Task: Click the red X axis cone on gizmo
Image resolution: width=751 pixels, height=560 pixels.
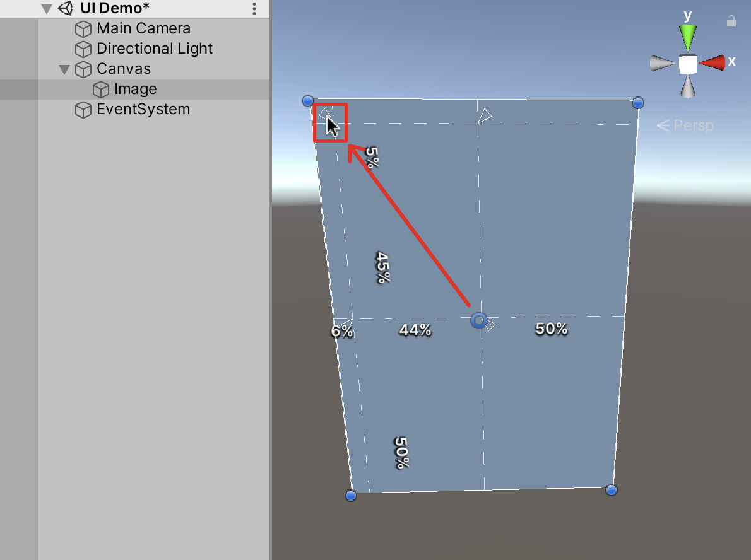Action: point(713,62)
